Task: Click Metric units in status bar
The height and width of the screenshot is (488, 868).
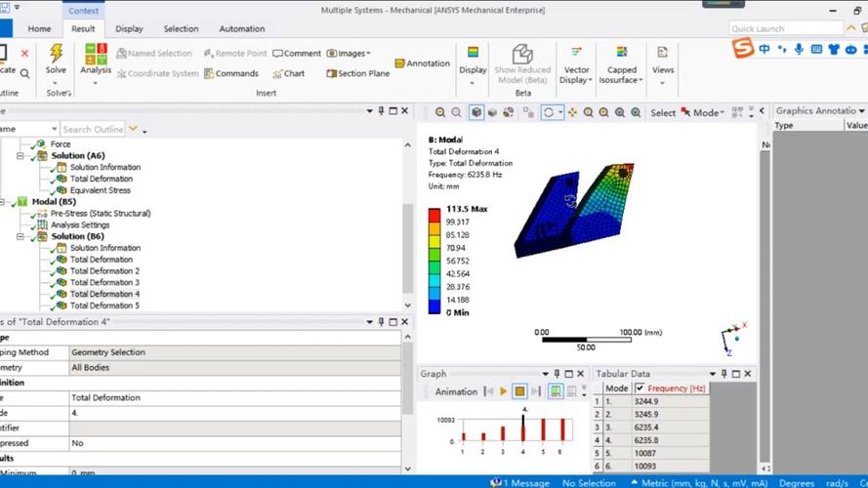Action: [699, 483]
